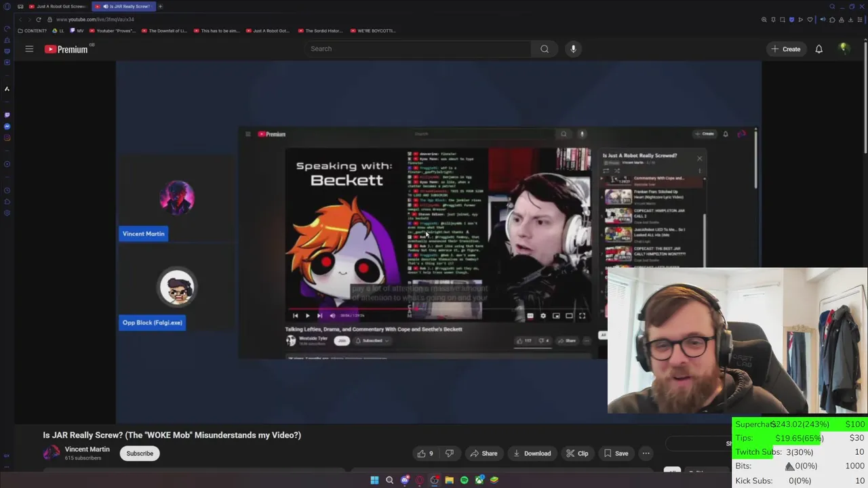Download the video
The image size is (868, 488).
click(x=532, y=453)
